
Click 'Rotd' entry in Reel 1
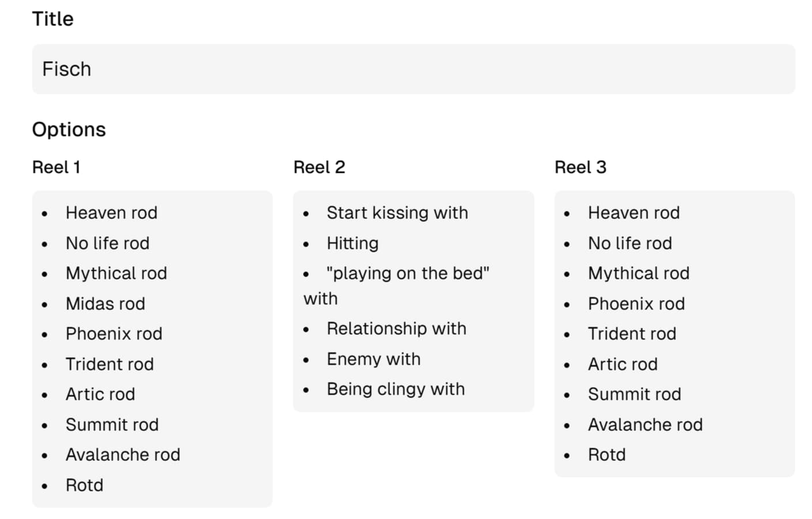85,485
